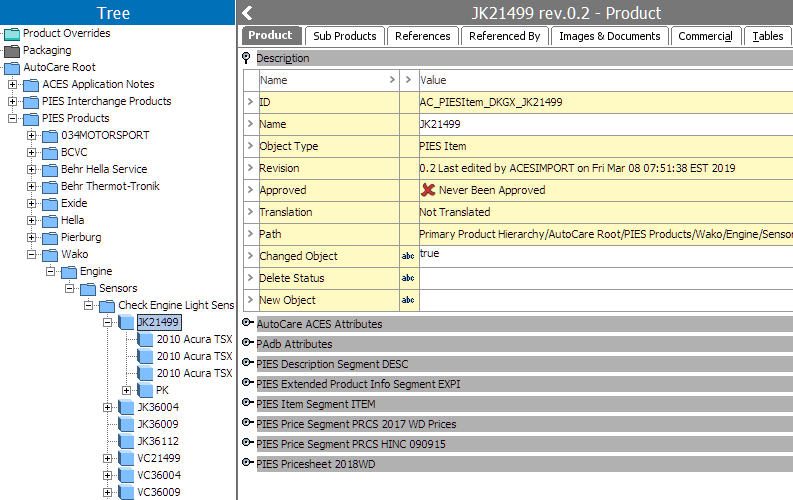The image size is (793, 500).
Task: Click the Product Overrides folder icon
Action: click(x=12, y=33)
